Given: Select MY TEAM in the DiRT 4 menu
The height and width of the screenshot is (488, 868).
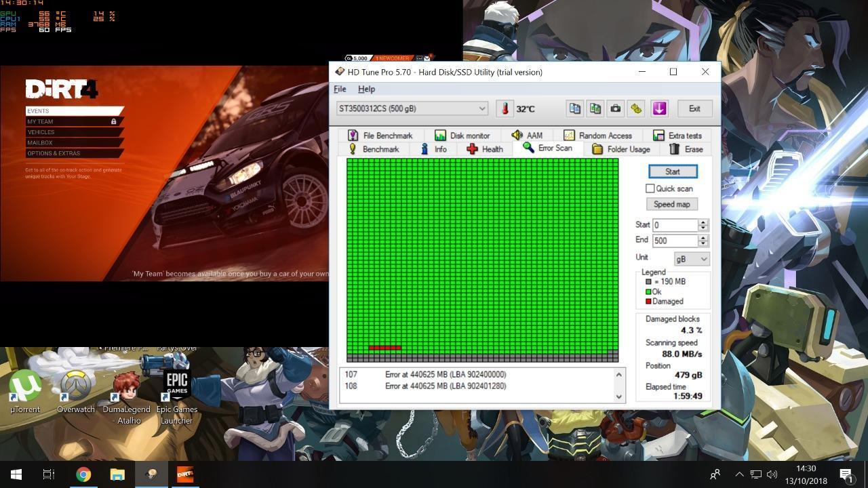Looking at the screenshot, I should click(x=73, y=121).
